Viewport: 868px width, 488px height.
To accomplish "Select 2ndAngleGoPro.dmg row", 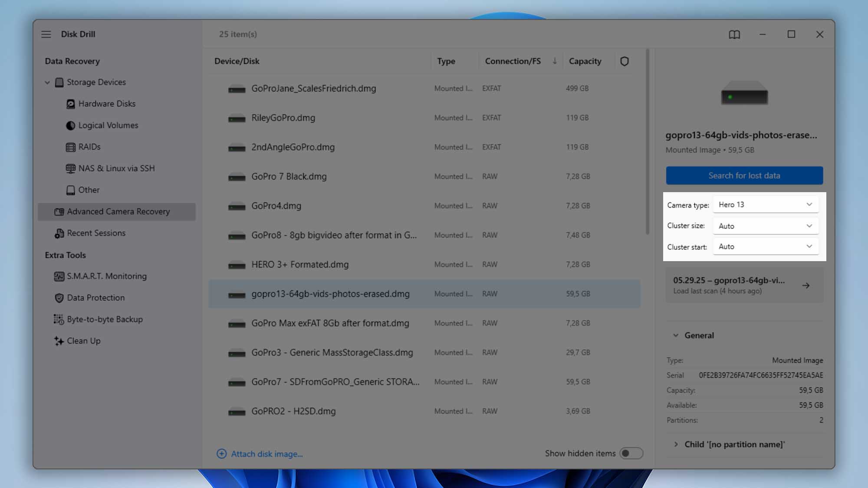I will [x=424, y=147].
